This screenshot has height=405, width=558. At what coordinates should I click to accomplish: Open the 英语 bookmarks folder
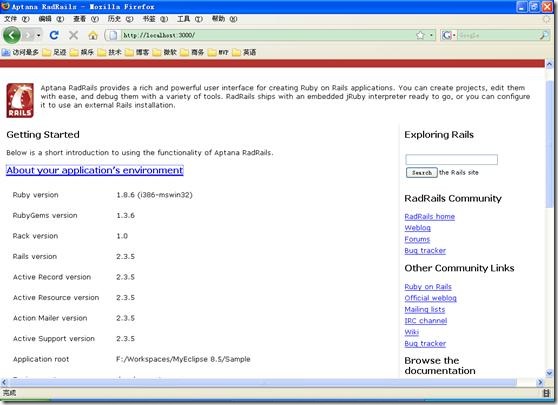(244, 52)
